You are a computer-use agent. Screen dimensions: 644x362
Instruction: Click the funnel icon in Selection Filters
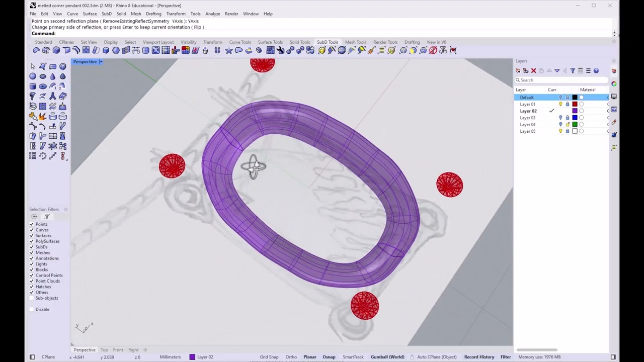(x=47, y=217)
